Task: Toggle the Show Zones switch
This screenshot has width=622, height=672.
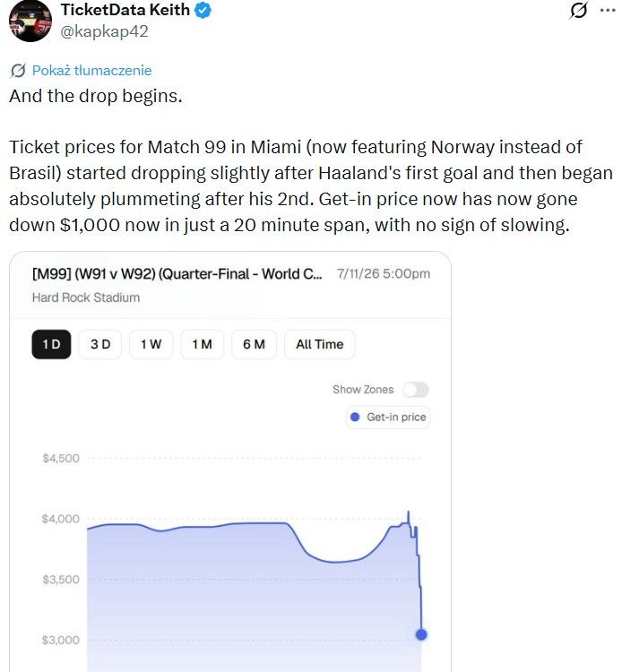Action: coord(415,390)
